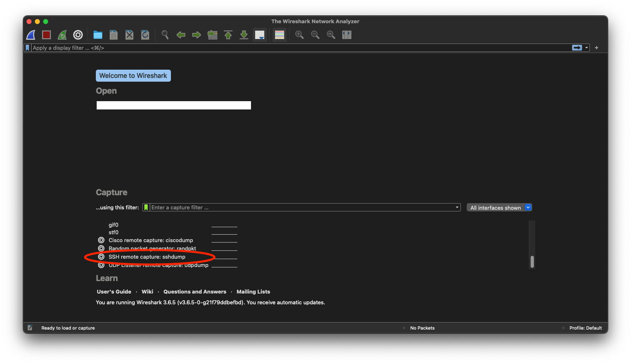This screenshot has height=364, width=631.
Task: Go forward to next packet arrow
Action: click(x=197, y=35)
